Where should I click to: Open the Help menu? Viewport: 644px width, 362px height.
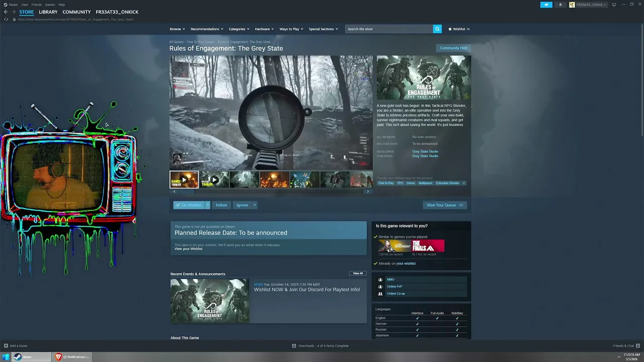[61, 5]
